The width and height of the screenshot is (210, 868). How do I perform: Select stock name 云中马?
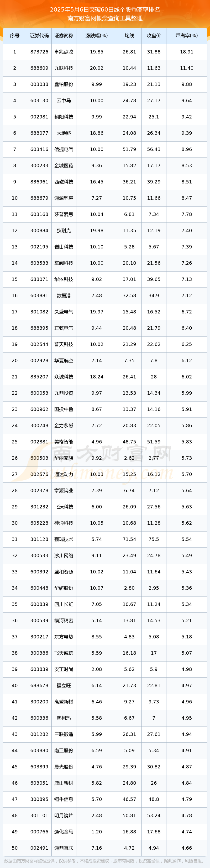point(64,100)
